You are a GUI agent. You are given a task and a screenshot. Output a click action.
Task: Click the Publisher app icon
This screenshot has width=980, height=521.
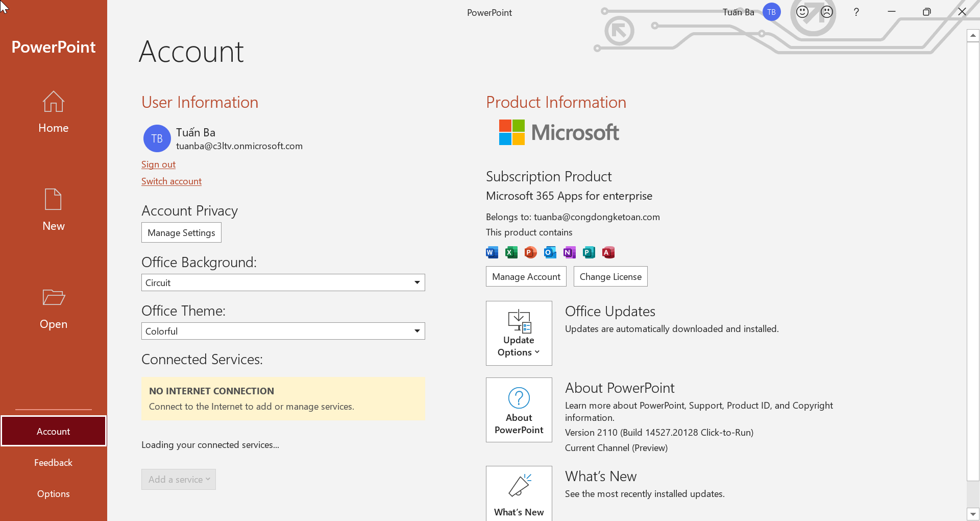click(589, 252)
